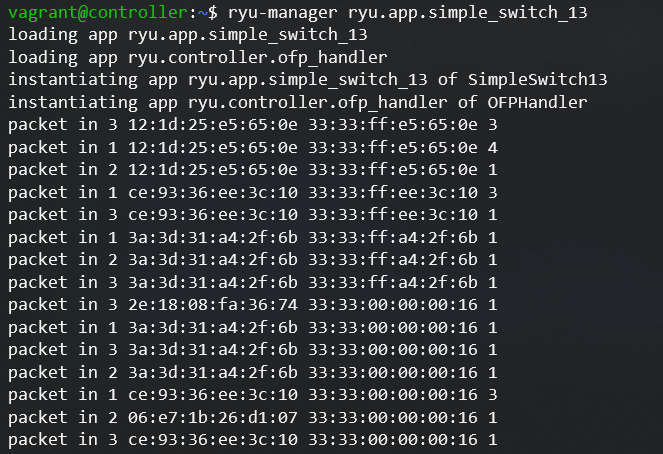
Task: Click MAC address 12:1d:25:e5:65:0e in the 'packet in 1' line
Action: pyautogui.click(x=213, y=148)
